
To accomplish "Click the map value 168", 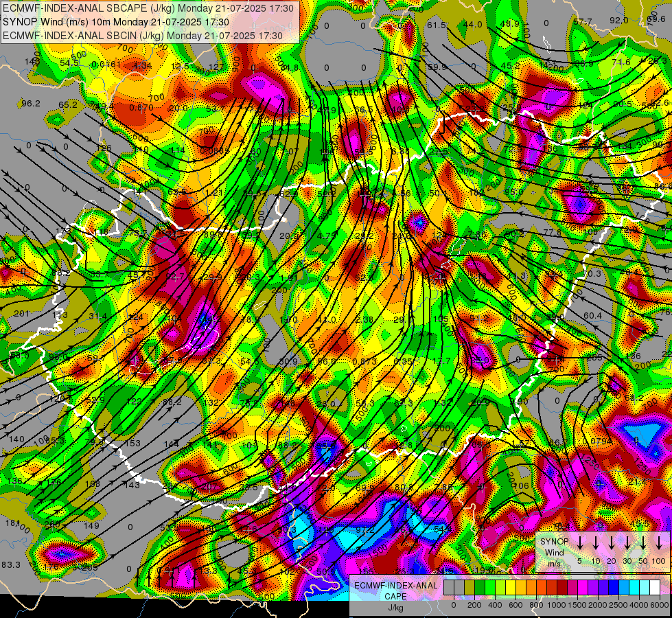I will click(x=93, y=484).
